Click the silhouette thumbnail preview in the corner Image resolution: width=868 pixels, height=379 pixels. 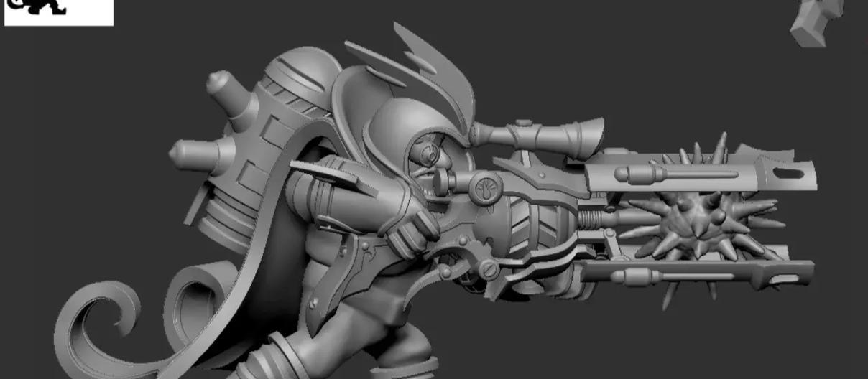(x=58, y=12)
